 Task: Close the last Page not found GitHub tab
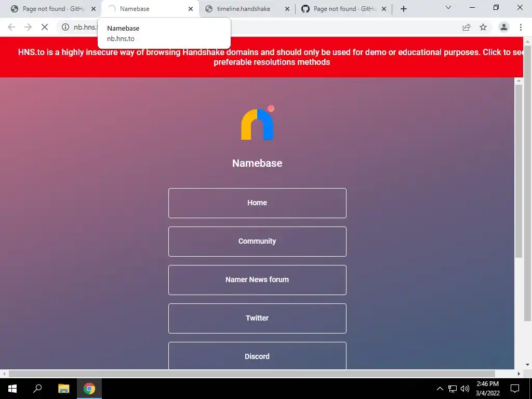pyautogui.click(x=384, y=9)
